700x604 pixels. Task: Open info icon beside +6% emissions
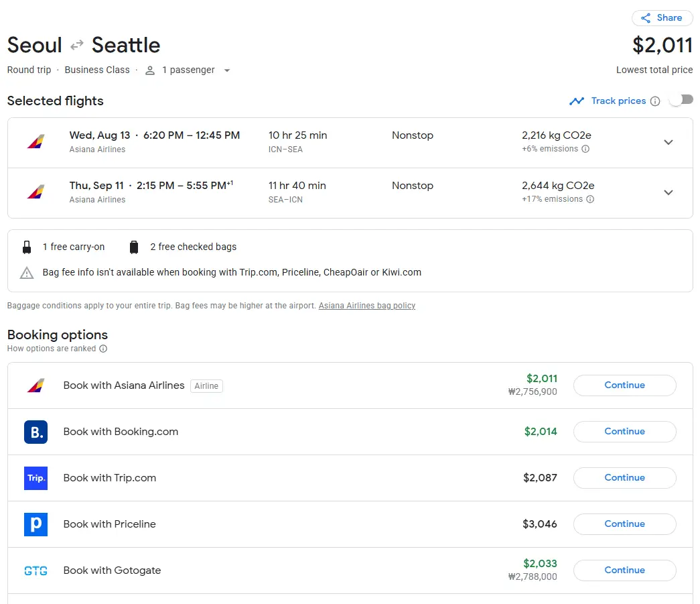coord(585,149)
